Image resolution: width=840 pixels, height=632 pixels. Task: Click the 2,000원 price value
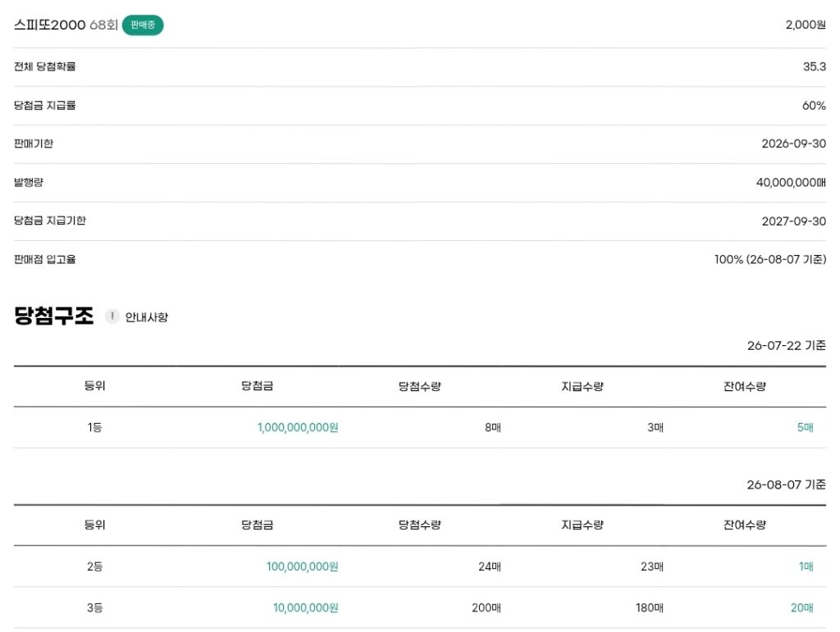tap(806, 25)
